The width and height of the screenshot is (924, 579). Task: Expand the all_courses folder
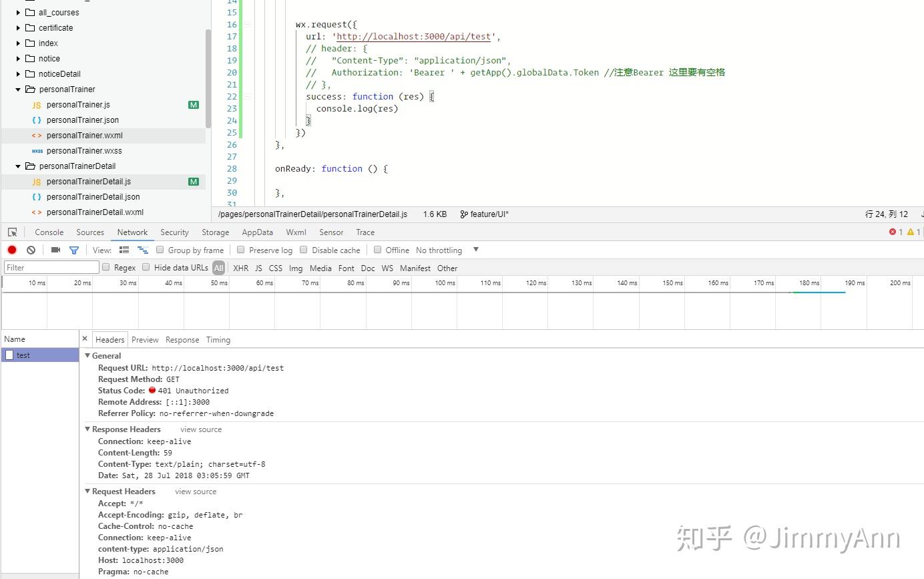coord(18,13)
